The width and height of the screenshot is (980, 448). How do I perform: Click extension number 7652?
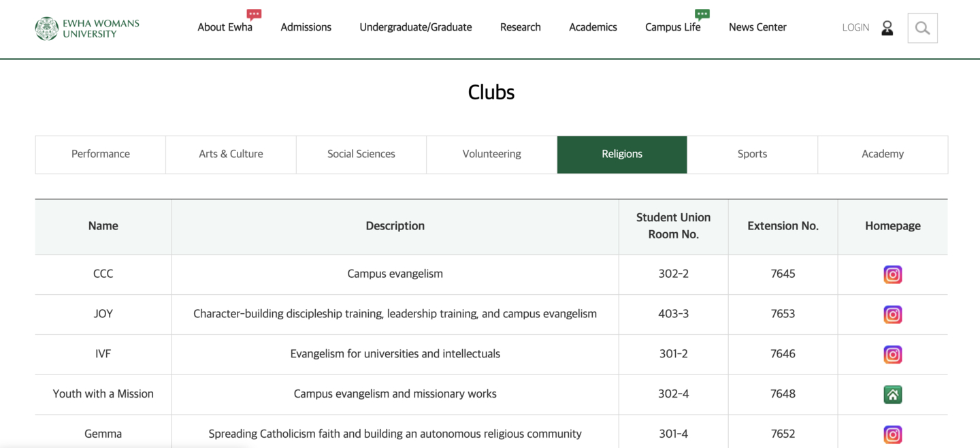[783, 434]
